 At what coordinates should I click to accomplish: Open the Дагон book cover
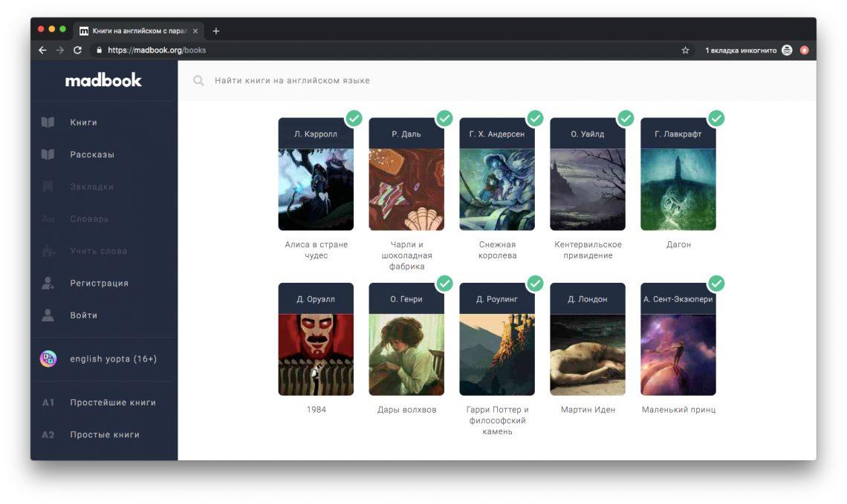678,189
